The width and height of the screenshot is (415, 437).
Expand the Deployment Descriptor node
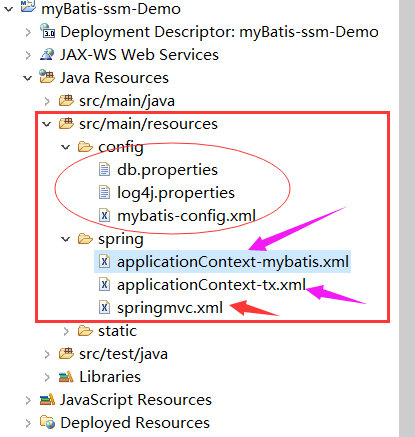click(x=28, y=32)
